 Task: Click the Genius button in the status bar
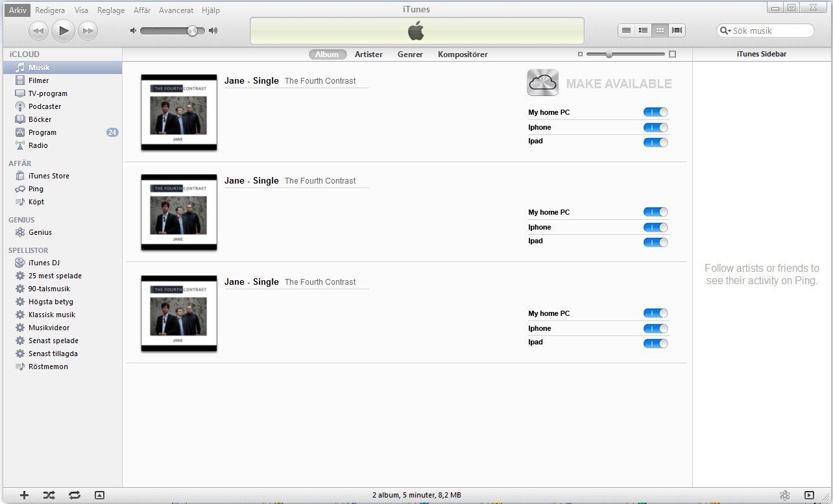pyautogui.click(x=784, y=495)
